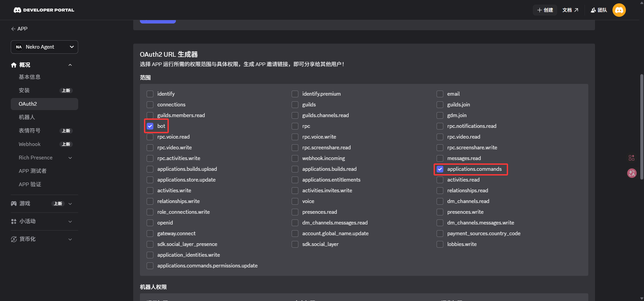This screenshot has width=644, height=301.
Task: Open the user avatar profile menu
Action: coord(619,10)
